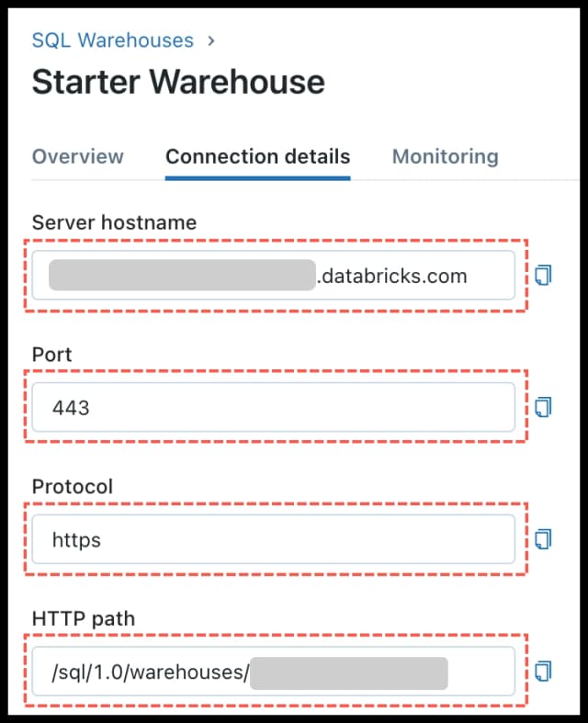588x723 pixels.
Task: Open the Monitoring tab
Action: point(445,156)
